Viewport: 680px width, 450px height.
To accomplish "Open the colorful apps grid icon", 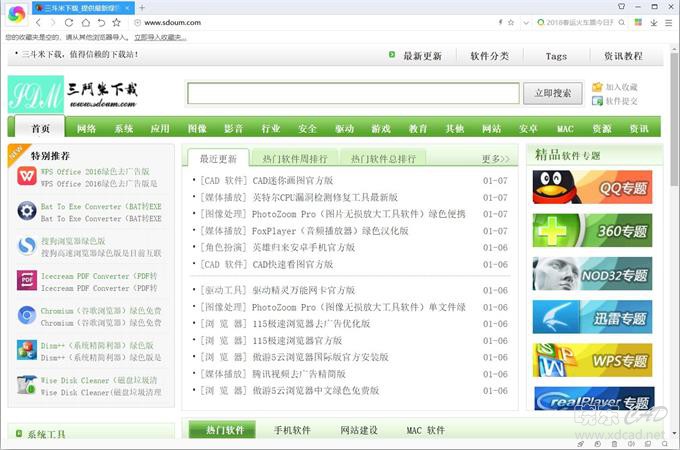I will click(x=638, y=22).
